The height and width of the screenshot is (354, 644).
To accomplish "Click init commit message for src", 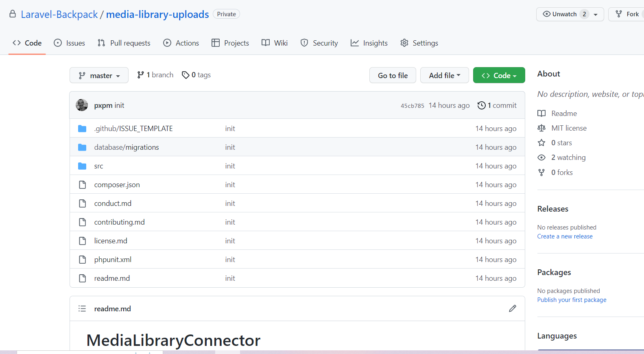I will [x=230, y=166].
